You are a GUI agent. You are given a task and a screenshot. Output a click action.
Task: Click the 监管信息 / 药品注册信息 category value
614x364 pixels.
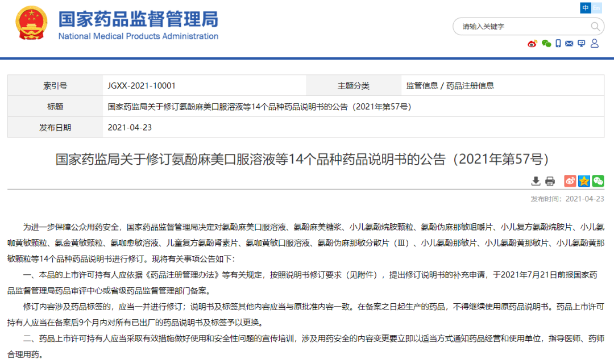tap(450, 86)
